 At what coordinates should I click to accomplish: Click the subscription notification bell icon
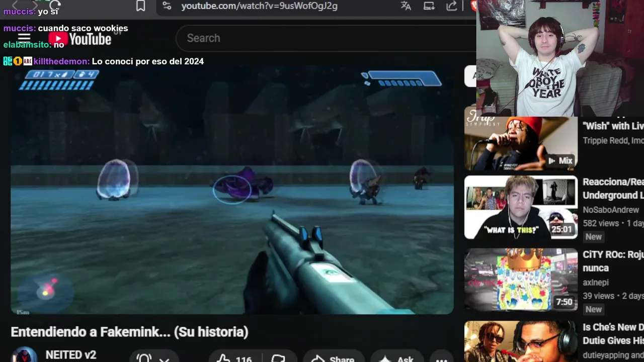[x=144, y=358]
